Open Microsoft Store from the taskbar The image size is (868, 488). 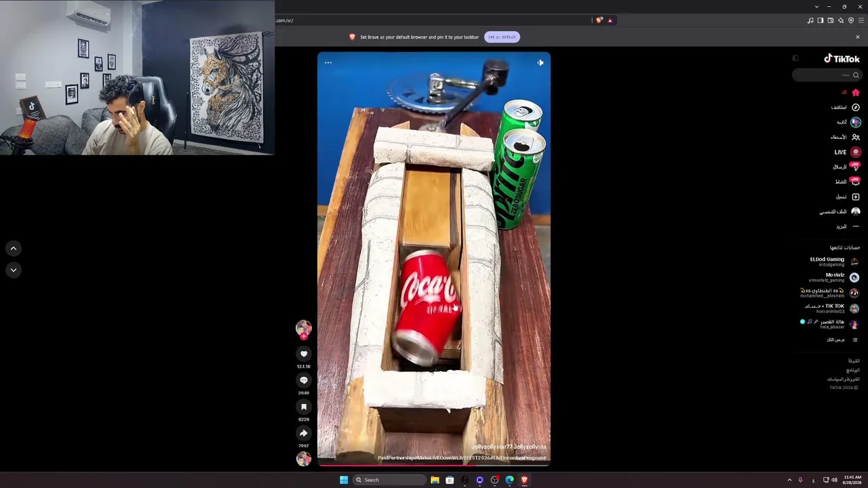(x=450, y=480)
